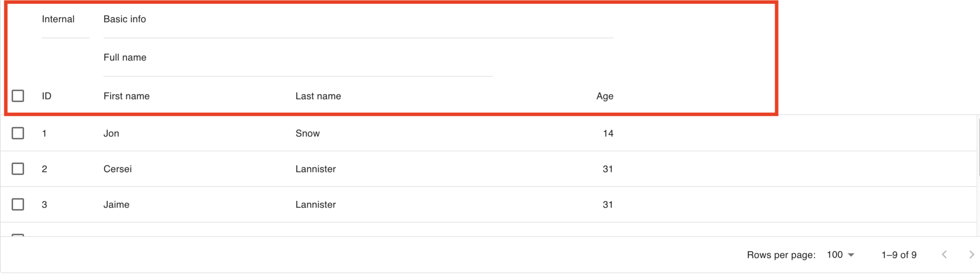Check the checkbox for row 1
The width and height of the screenshot is (980, 280).
pyautogui.click(x=18, y=133)
